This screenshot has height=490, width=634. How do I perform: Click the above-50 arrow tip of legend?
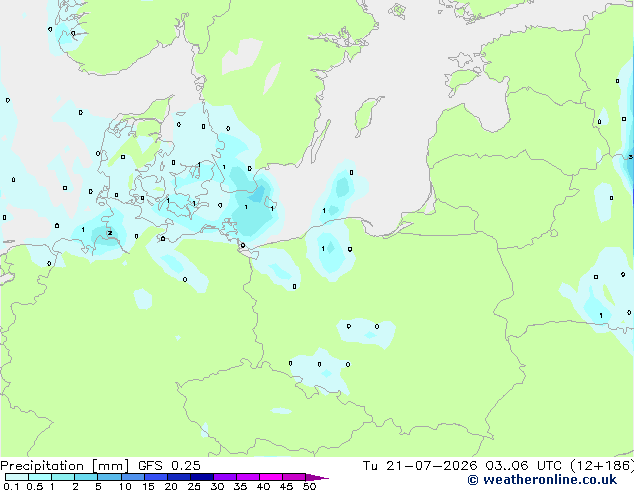tap(317, 477)
